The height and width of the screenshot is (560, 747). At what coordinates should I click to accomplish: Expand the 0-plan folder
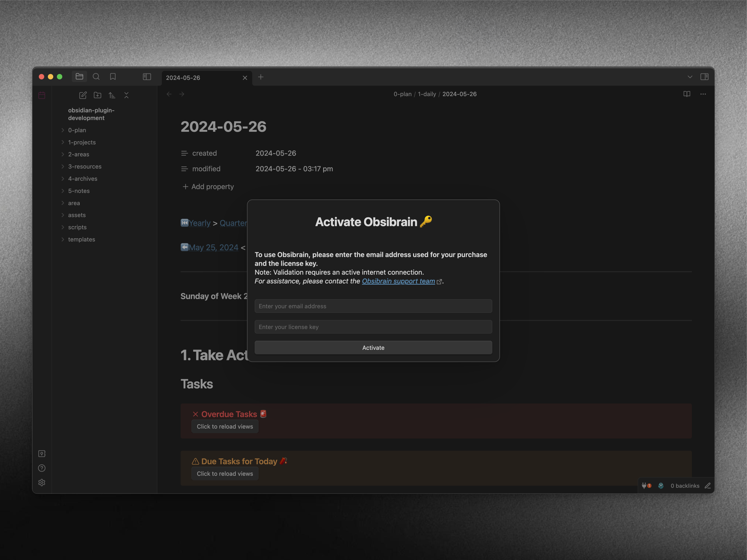point(77,130)
